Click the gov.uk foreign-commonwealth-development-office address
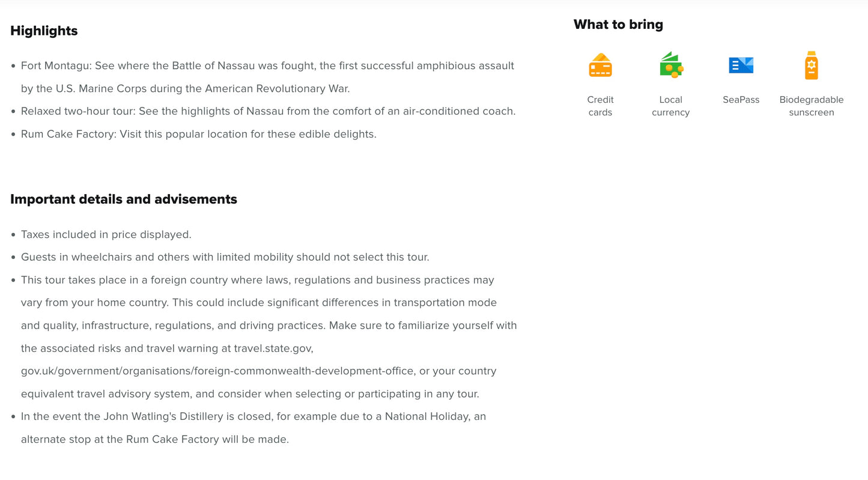 pos(217,371)
